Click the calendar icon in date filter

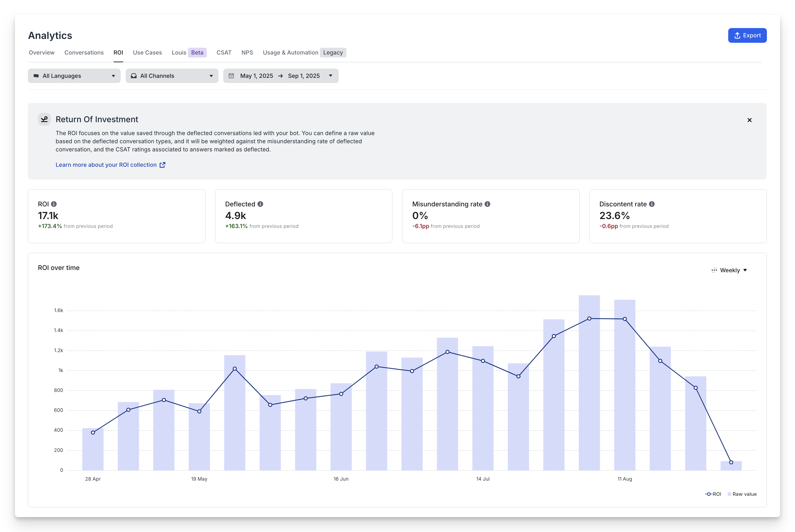pyautogui.click(x=231, y=76)
